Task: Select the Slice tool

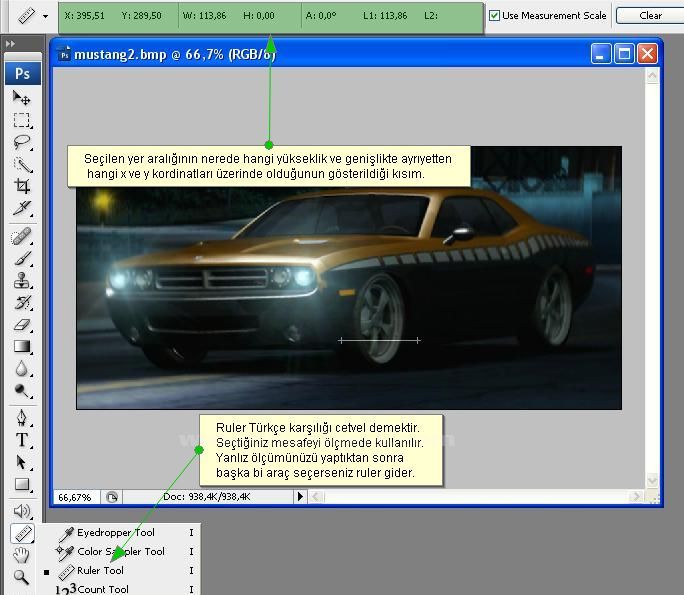Action: click(22, 208)
